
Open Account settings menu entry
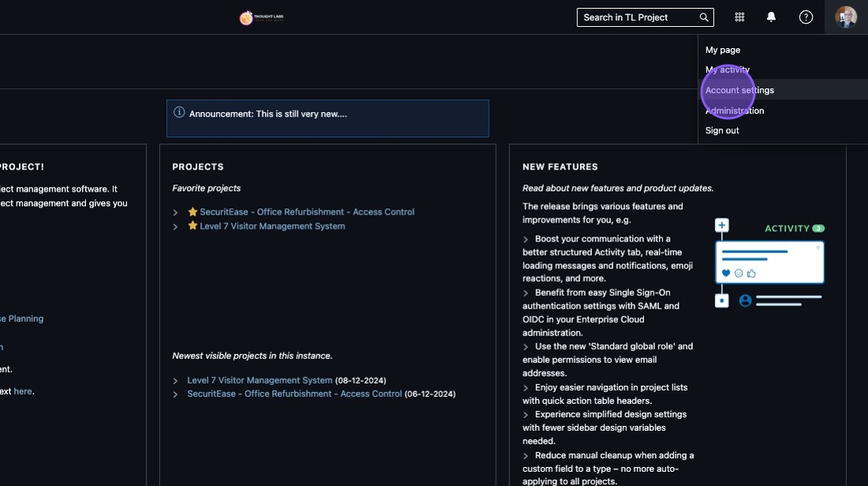click(x=739, y=90)
